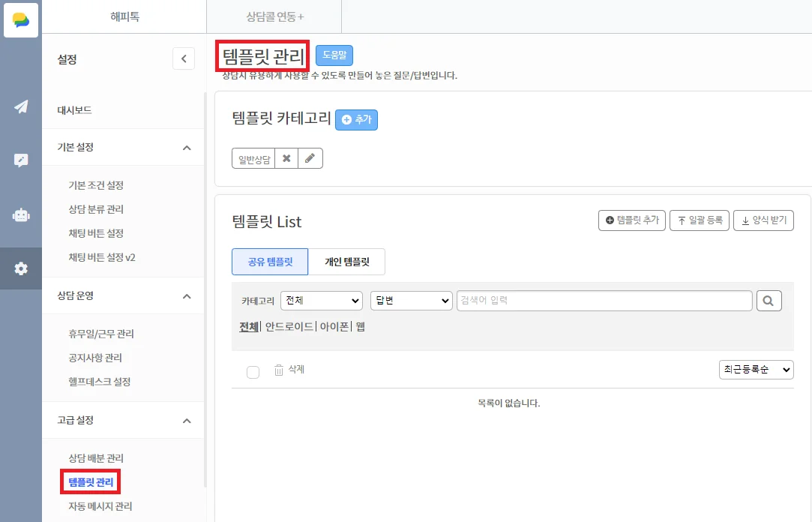812x522 pixels.
Task: Filter templates by 안드로이드 link
Action: click(289, 327)
